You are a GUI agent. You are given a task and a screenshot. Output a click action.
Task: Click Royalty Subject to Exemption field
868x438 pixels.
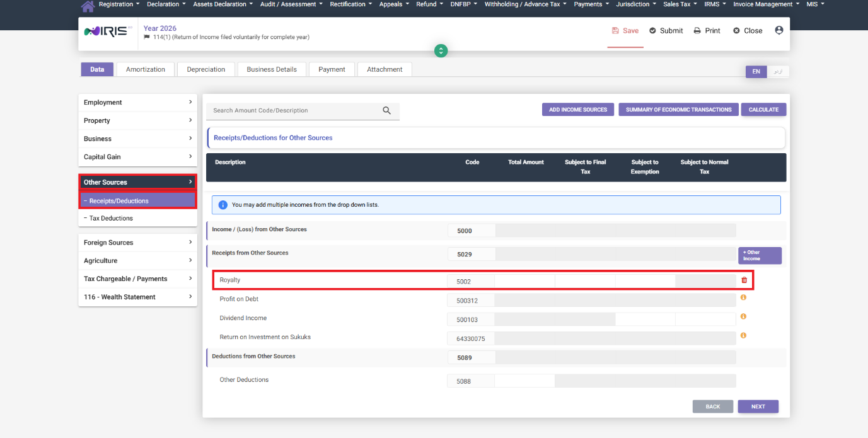645,281
